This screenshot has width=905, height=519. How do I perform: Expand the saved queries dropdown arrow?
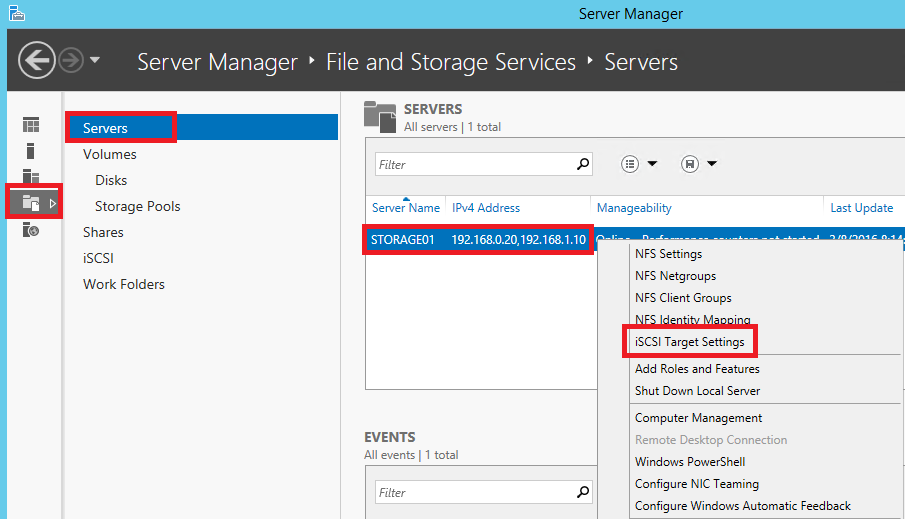712,164
